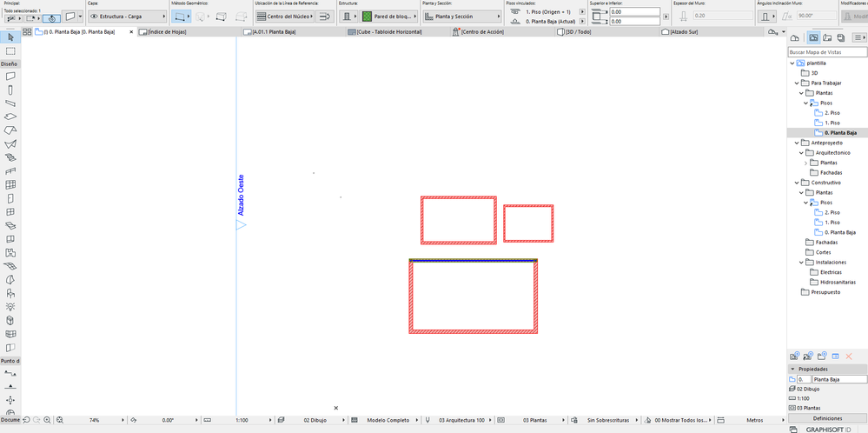Image resolution: width=868 pixels, height=433 pixels.
Task: Activate the Column tool in toolbox
Action: 10,90
